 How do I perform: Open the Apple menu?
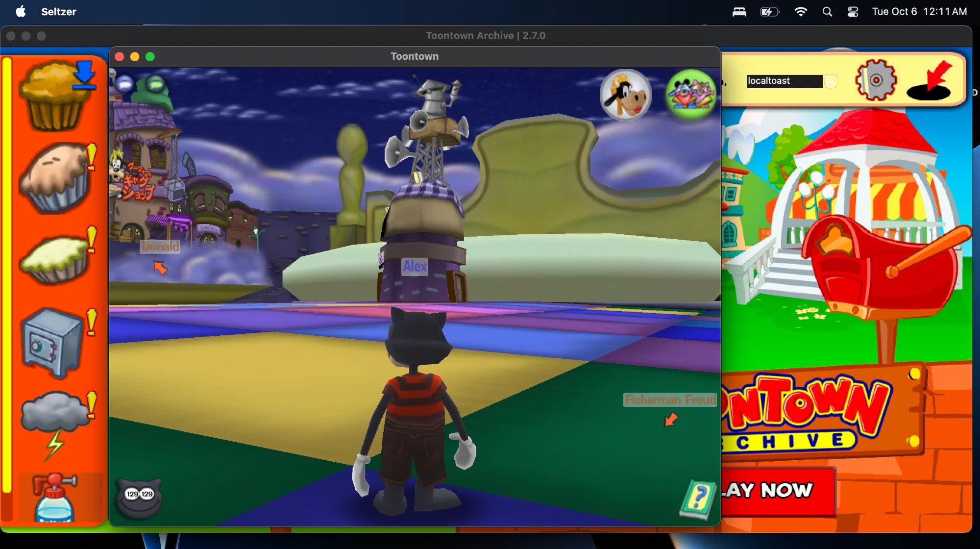coord(21,11)
